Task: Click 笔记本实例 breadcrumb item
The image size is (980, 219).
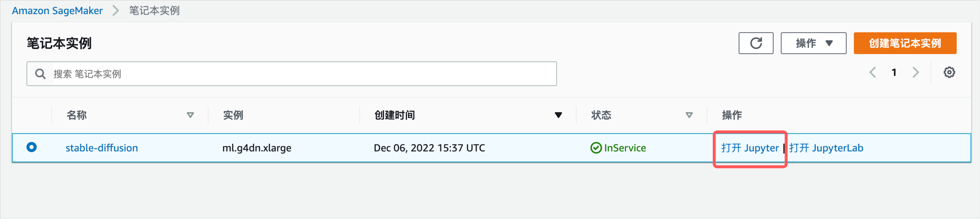Action: pyautogui.click(x=154, y=11)
